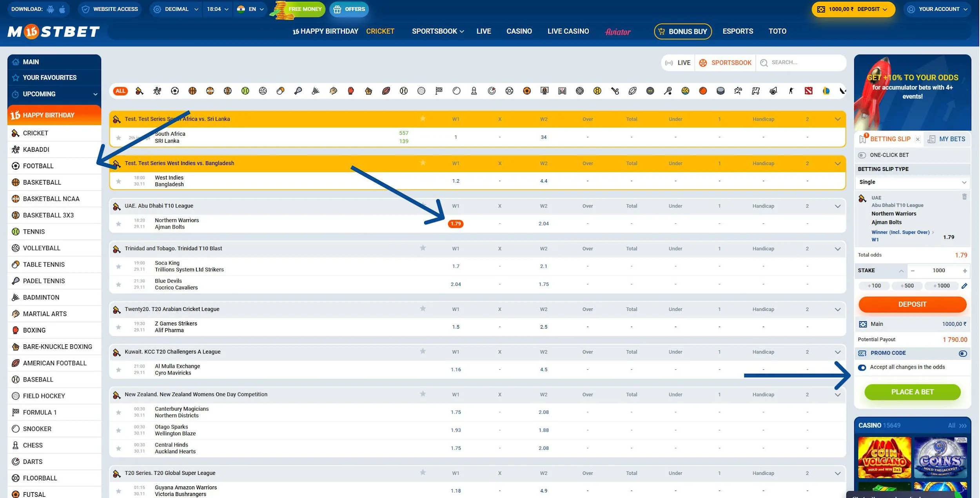This screenshot has height=498, width=980.
Task: Open the Sportsbook menu in the top navigation
Action: (x=437, y=31)
